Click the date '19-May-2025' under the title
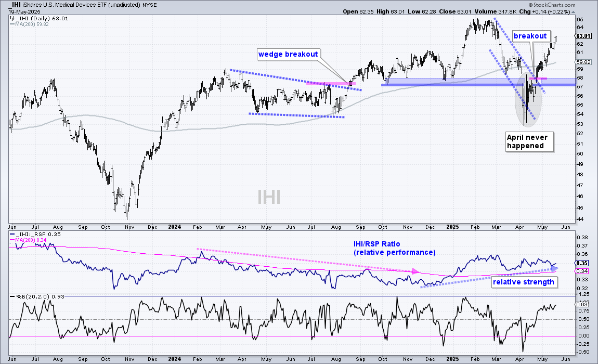Image resolution: width=598 pixels, height=364 pixels. pos(23,11)
